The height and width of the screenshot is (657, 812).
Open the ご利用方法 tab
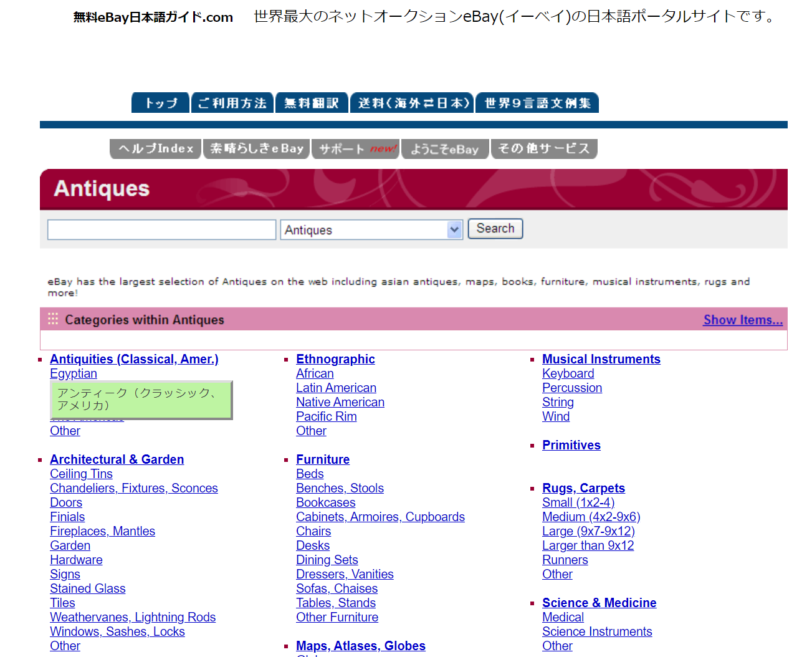click(x=232, y=103)
